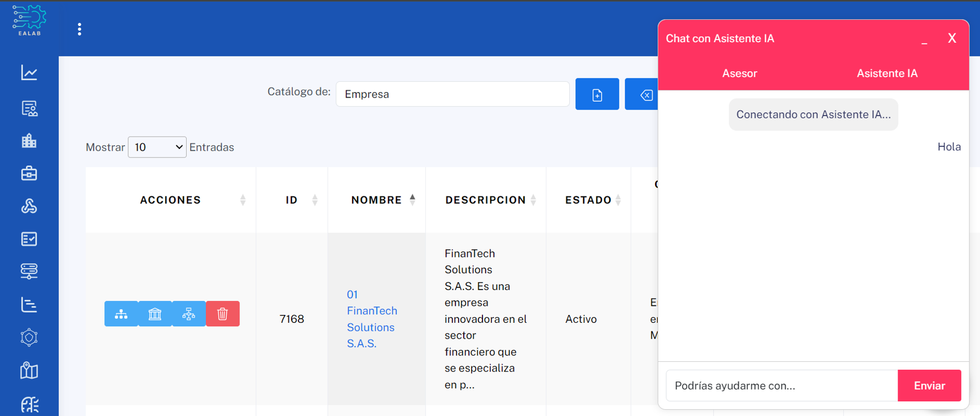Screen dimensions: 980x416
Task: Sort table by ID column
Action: point(292,200)
